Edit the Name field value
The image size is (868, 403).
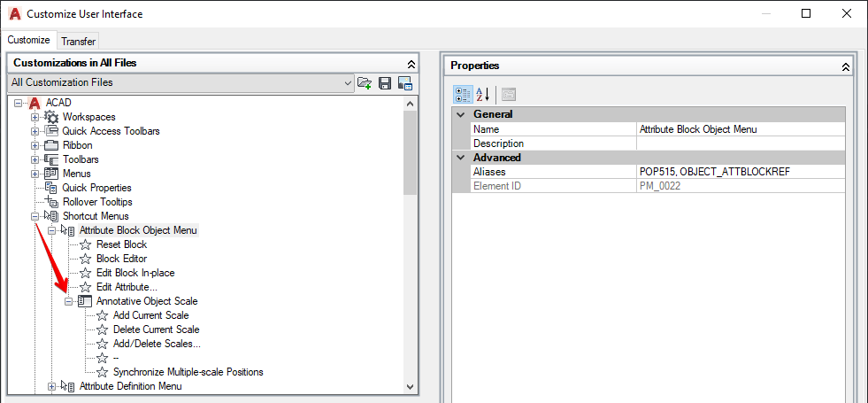click(x=741, y=129)
